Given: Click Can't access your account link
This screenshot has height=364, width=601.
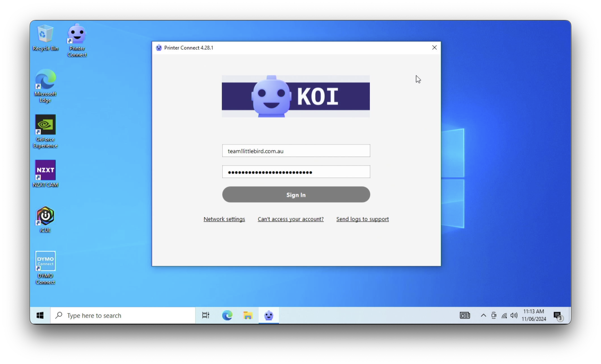Looking at the screenshot, I should 291,219.
